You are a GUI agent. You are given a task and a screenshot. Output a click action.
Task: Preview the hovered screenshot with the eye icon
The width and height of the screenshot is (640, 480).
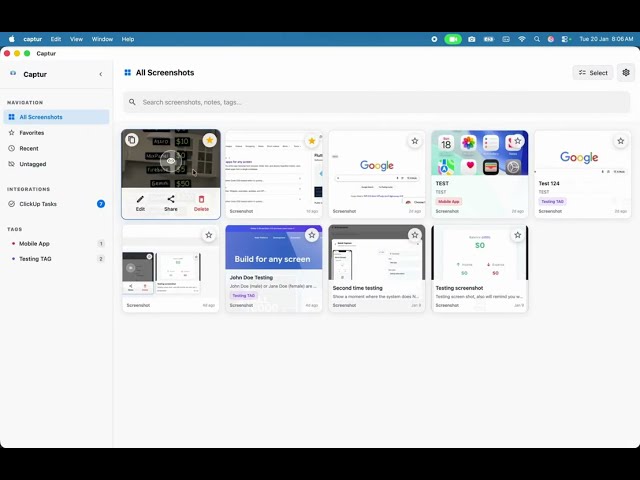coord(171,161)
